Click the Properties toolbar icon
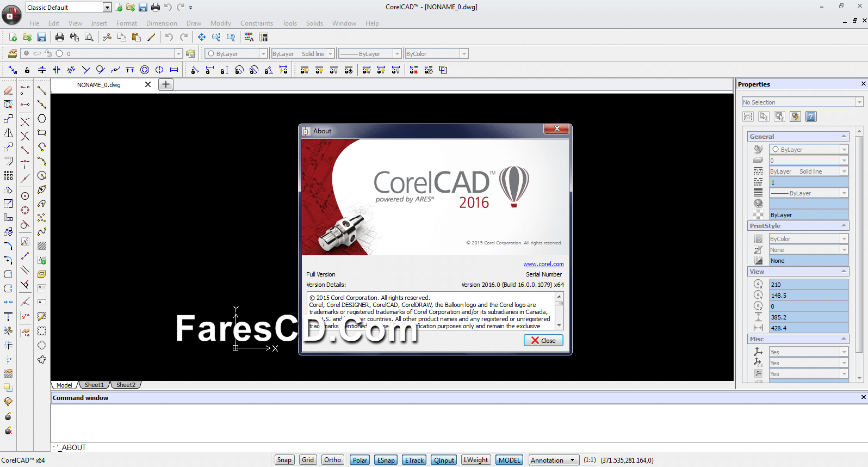 point(264,37)
